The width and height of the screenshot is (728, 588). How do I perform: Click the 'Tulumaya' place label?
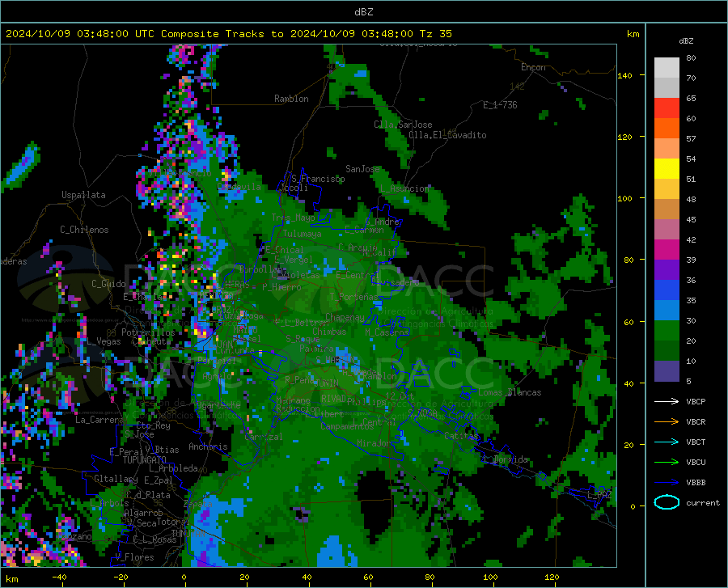pos(303,234)
